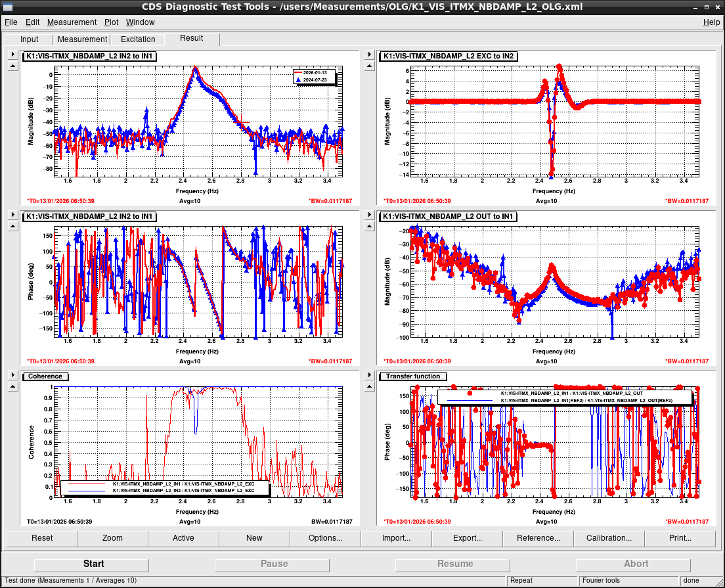Viewport: 725px width, 588px height.
Task: Click right-arrow button beside the EXC to IN2 plot title
Action: tap(370, 55)
